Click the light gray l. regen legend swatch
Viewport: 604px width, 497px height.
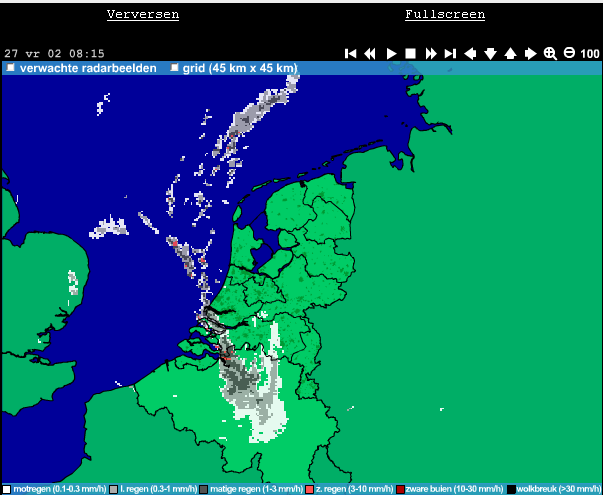(x=113, y=489)
